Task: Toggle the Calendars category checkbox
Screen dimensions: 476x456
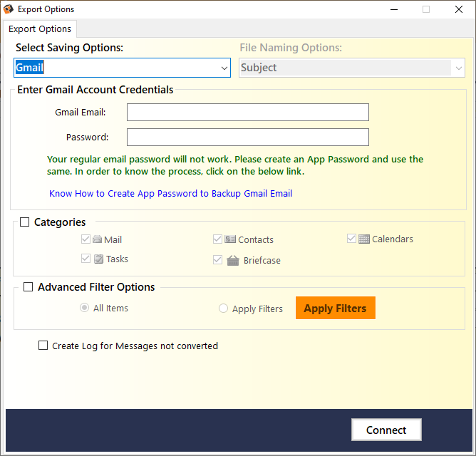Action: 351,239
